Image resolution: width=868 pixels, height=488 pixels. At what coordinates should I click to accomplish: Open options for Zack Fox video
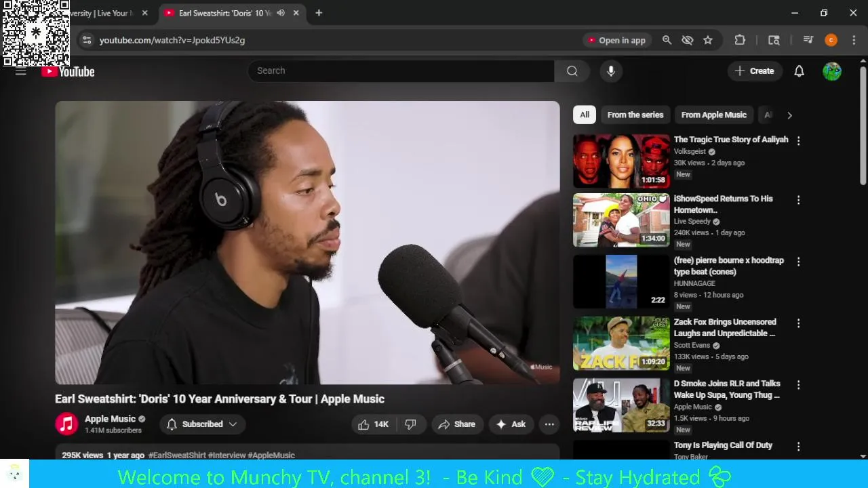click(798, 323)
